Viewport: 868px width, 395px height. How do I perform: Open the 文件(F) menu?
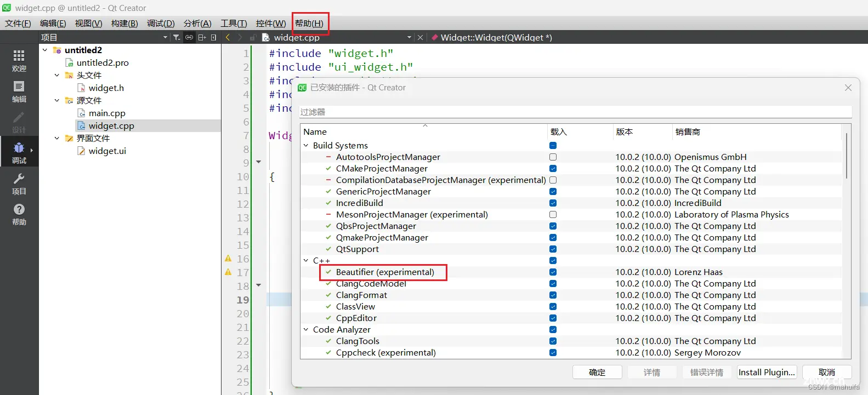[x=18, y=23]
